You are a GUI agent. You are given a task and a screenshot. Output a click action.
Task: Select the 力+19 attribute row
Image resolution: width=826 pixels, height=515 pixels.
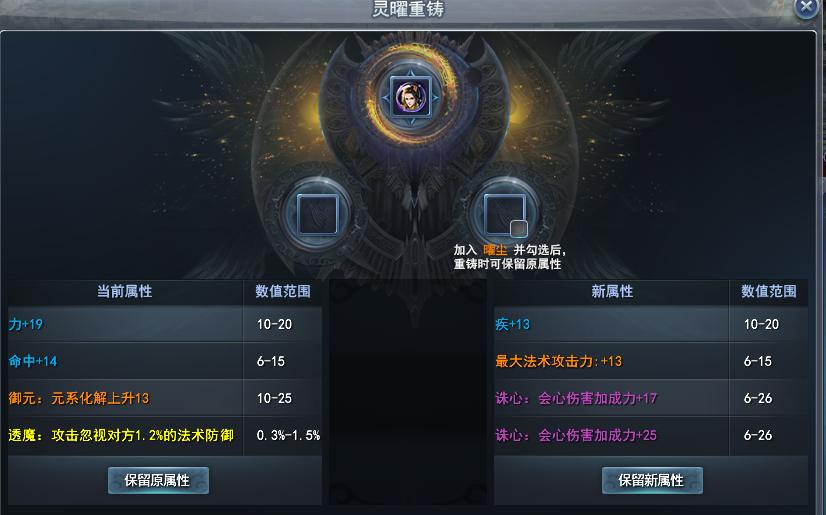pos(164,324)
